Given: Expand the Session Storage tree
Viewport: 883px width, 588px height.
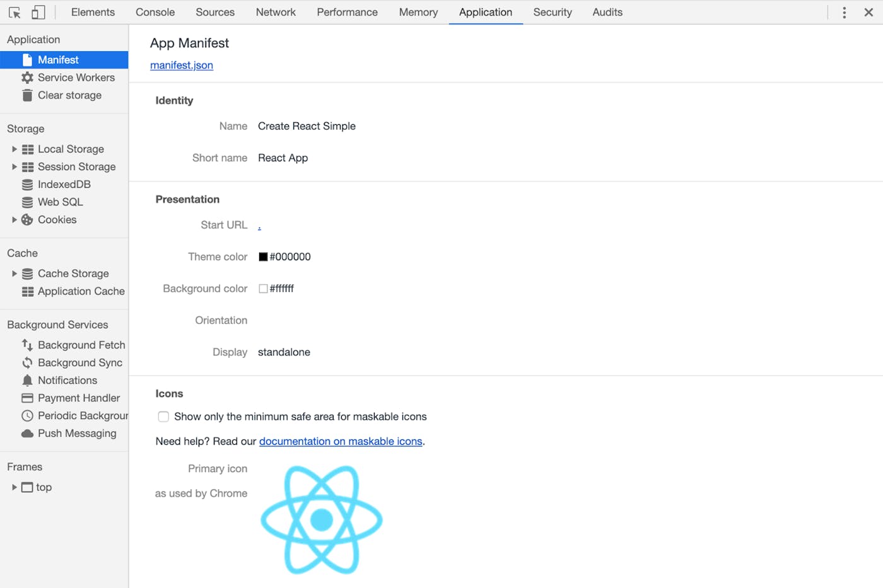Looking at the screenshot, I should [15, 167].
